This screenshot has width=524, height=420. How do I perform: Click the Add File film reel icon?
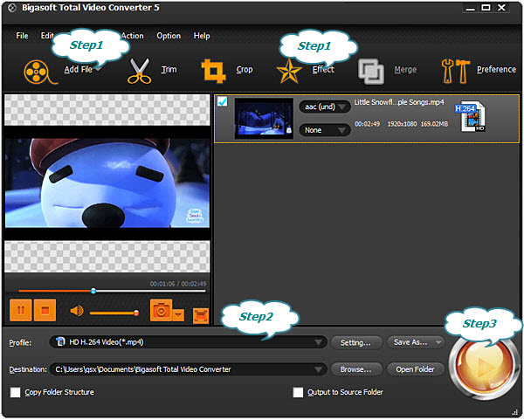pyautogui.click(x=40, y=72)
